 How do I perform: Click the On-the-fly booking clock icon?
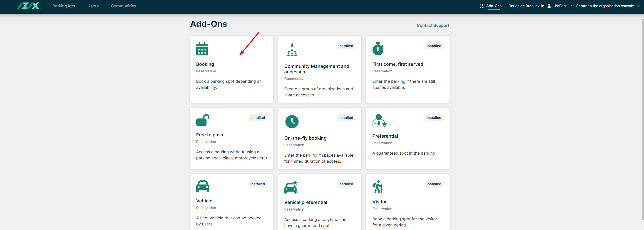(x=292, y=122)
